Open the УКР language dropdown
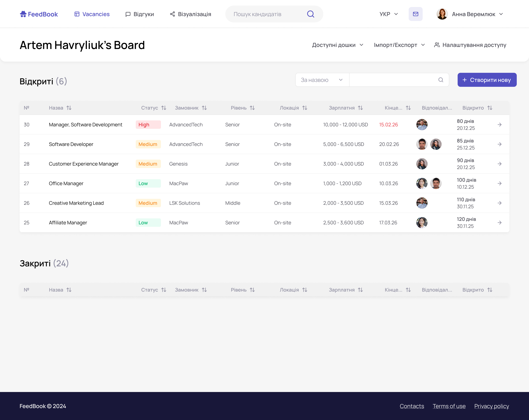529x420 pixels. tap(389, 14)
